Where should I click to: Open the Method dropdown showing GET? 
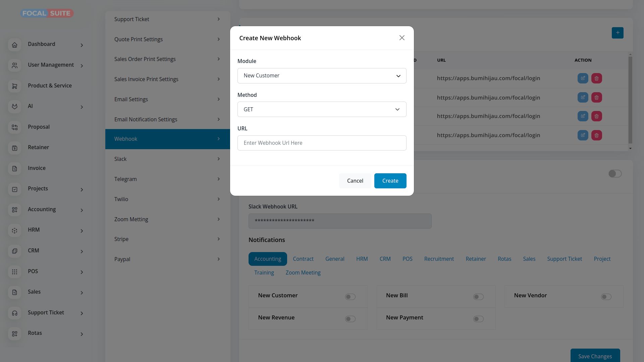(x=322, y=109)
